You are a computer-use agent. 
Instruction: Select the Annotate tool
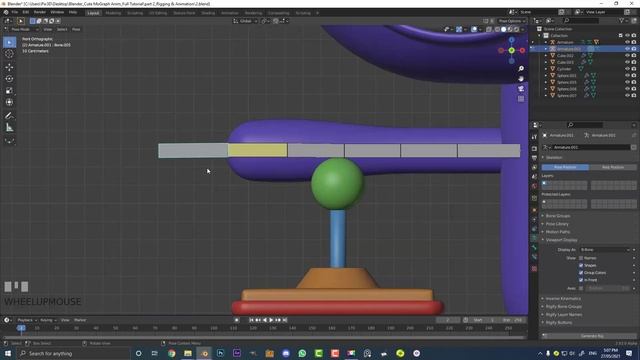(x=9, y=116)
